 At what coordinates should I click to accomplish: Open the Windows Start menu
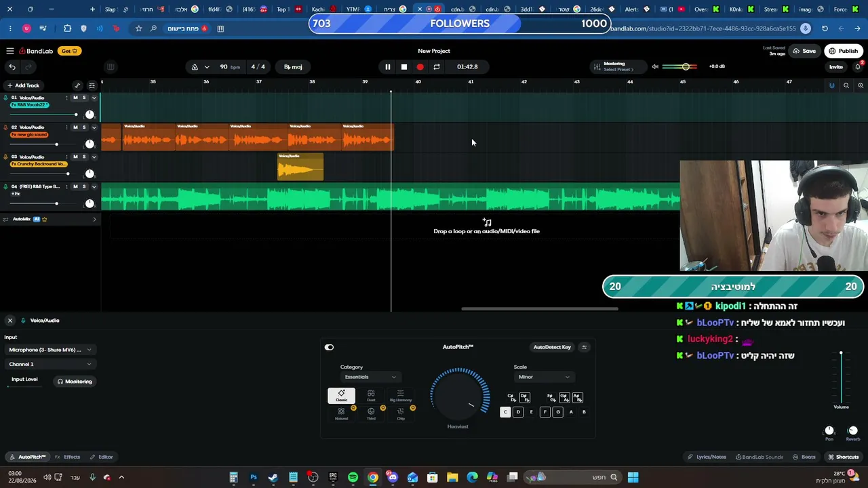(x=633, y=477)
